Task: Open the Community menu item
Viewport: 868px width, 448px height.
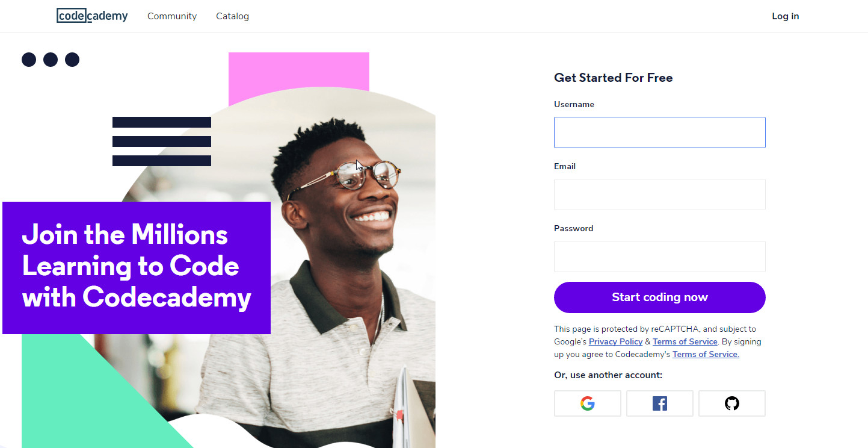Action: 172,16
